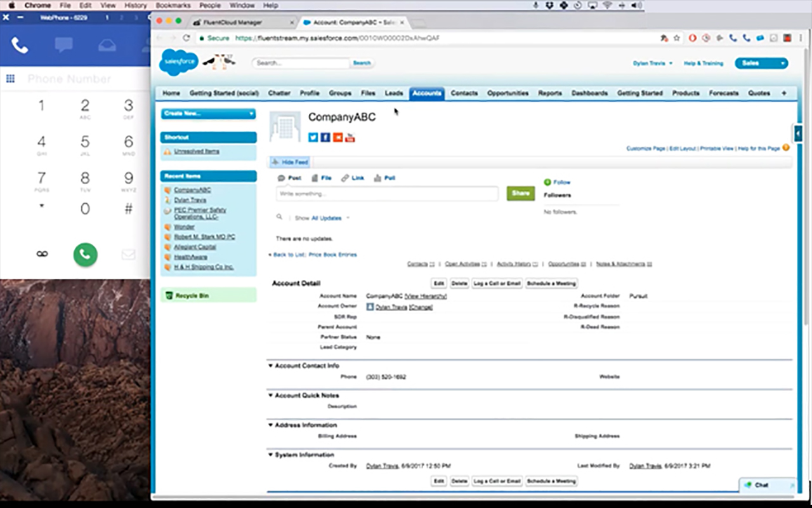Screen dimensions: 812x508
Task: Open CompanyABC YouTube social icon
Action: pos(350,137)
